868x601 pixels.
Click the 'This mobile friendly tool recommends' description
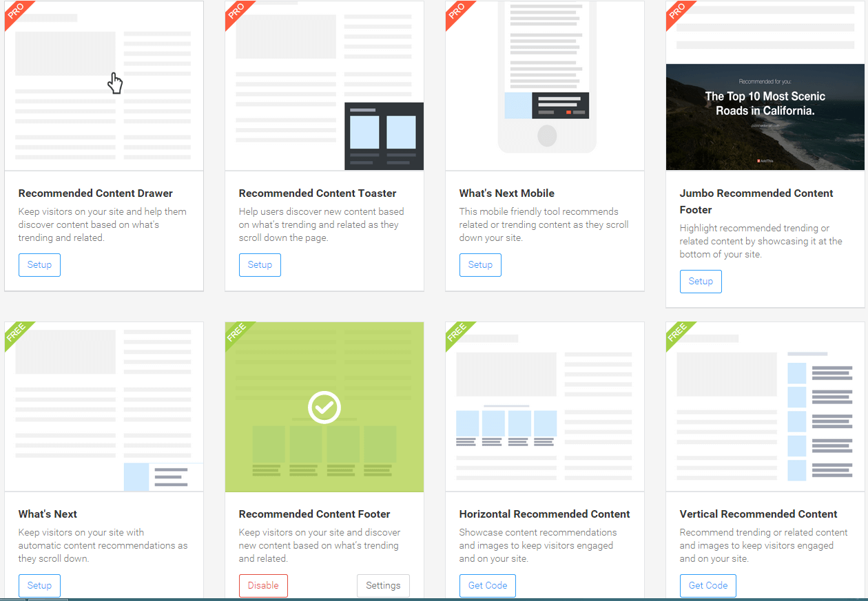point(544,224)
